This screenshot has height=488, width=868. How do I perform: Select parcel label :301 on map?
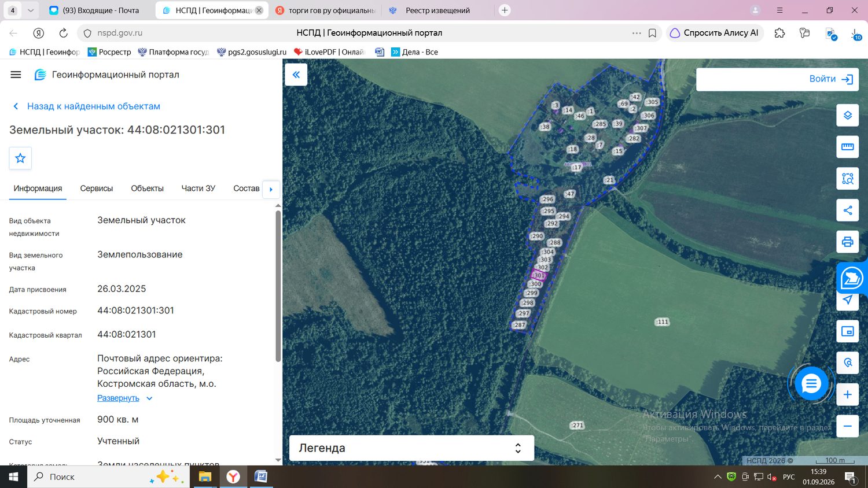coord(539,276)
